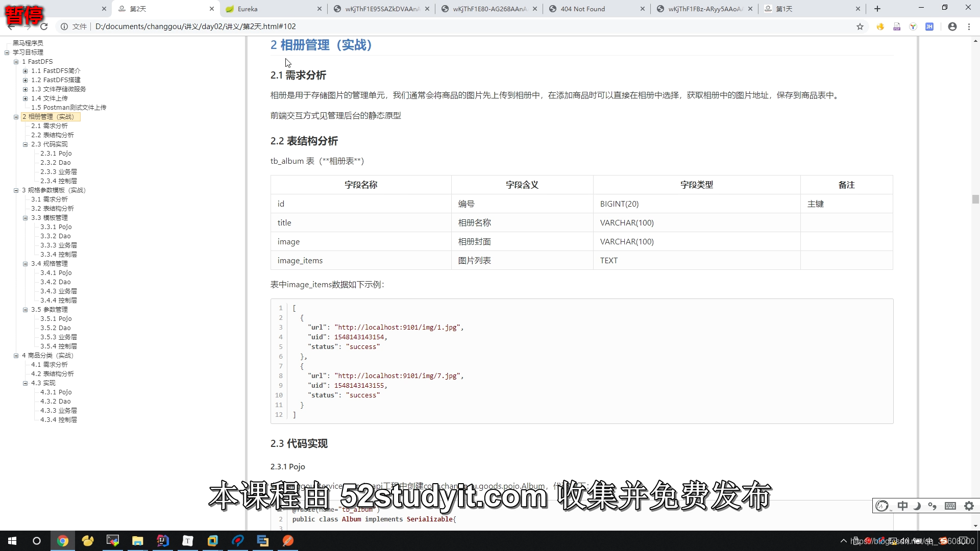The height and width of the screenshot is (551, 980).
Task: Click the JH extension icon
Action: (929, 27)
